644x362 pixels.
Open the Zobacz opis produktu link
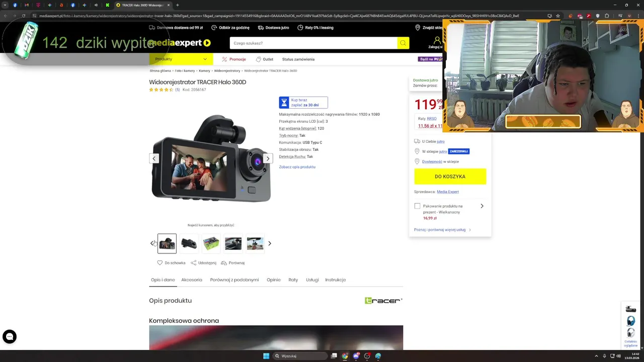coord(297,167)
